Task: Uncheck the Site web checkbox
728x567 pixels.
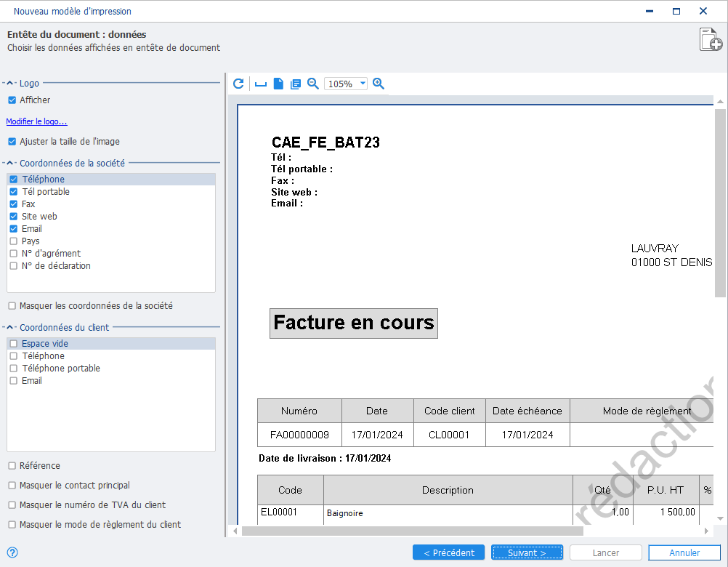Action: coord(14,217)
